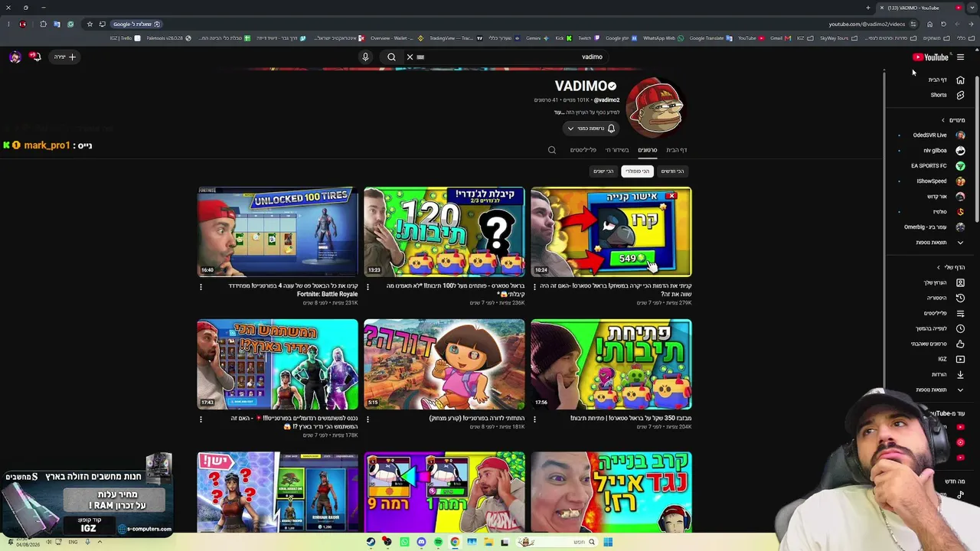980x551 pixels.
Task: Click the taskbar search magnifier
Action: click(591, 543)
